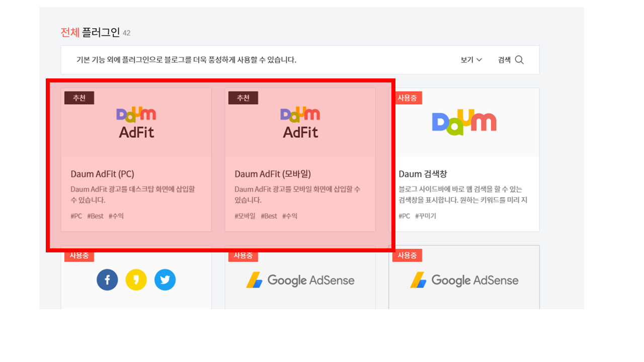Click the 추천 badge on Daum AdFit (PC)
Screen dimensions: 644x362
pyautogui.click(x=79, y=98)
